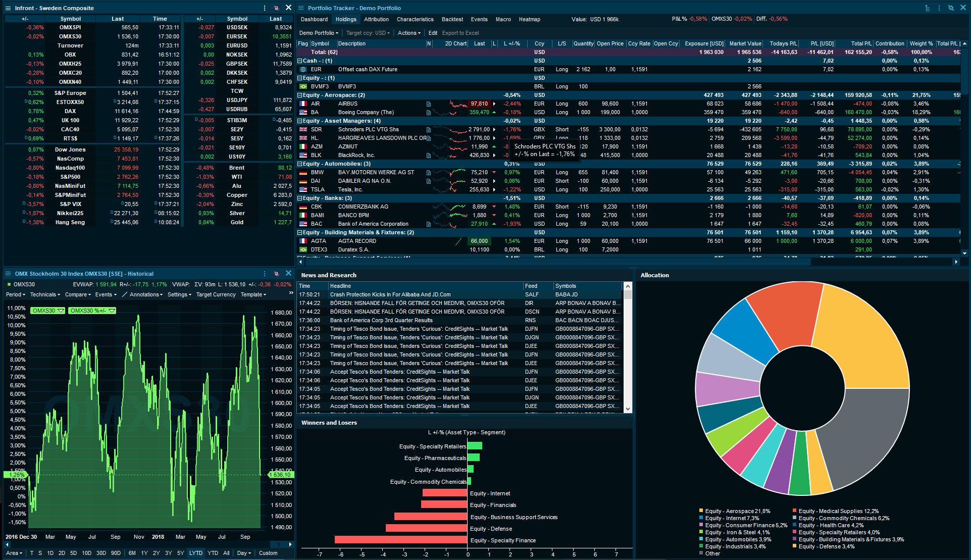This screenshot has width=971, height=560.
Task: Open three-dot options in OMXS30 chart window
Action: [x=265, y=274]
